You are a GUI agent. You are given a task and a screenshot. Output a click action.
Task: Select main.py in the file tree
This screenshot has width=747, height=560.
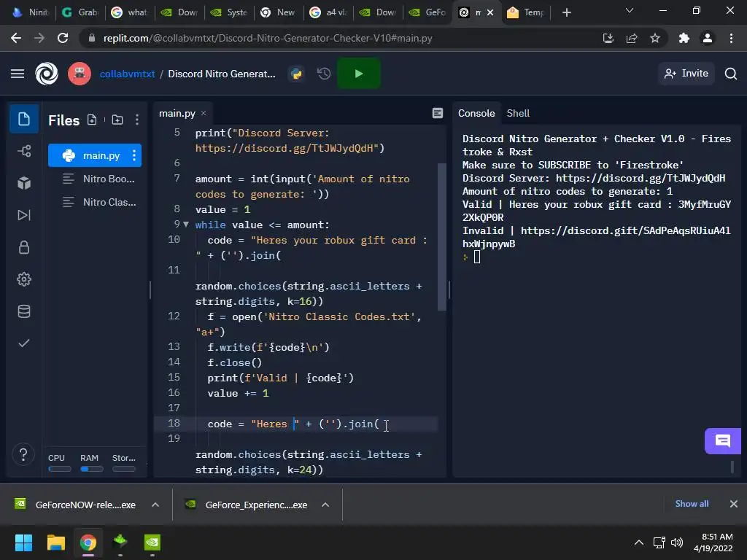[x=95, y=155]
